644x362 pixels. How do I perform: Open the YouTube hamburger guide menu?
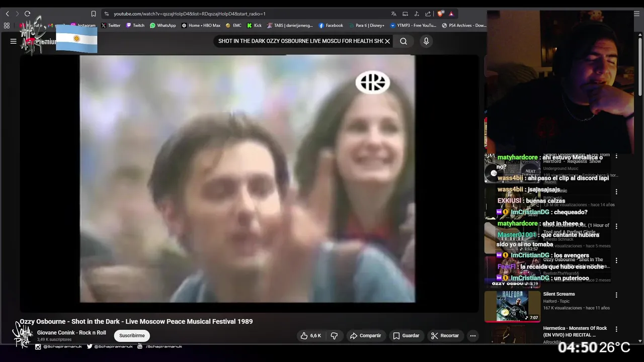13,41
